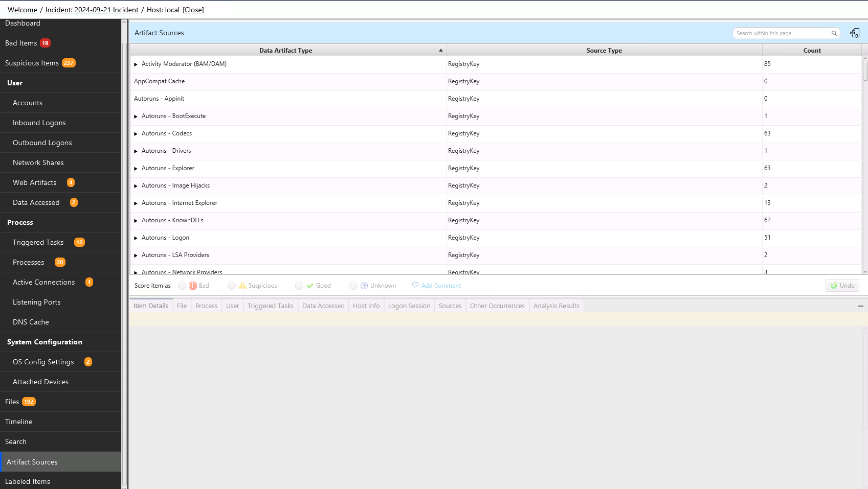Expand the Autoruns - KnownDLLs row
This screenshot has width=868, height=489.
click(136, 221)
